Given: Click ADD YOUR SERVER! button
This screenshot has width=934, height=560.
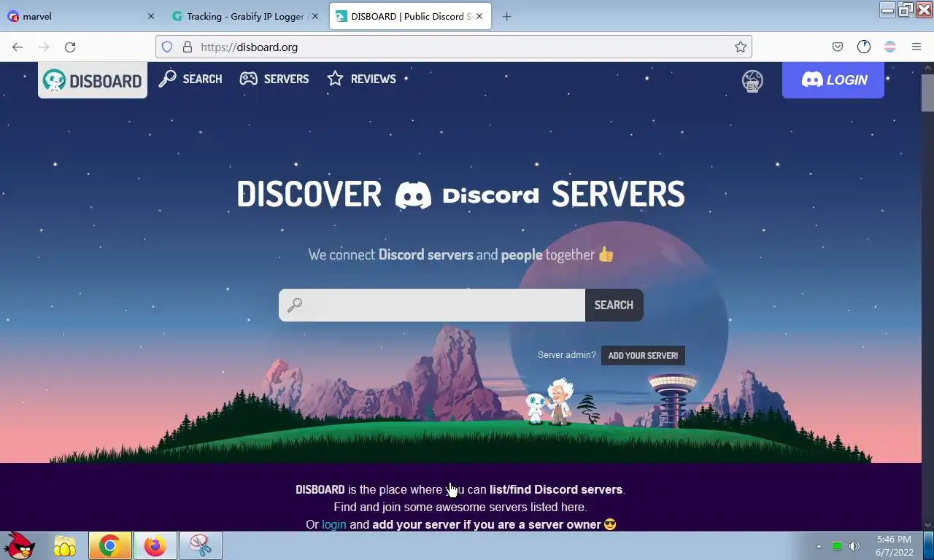Looking at the screenshot, I should pyautogui.click(x=643, y=355).
